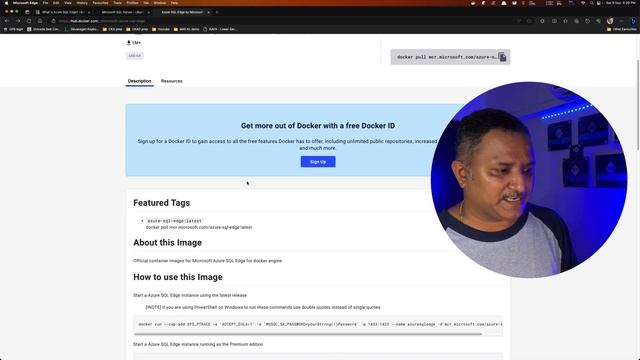Click the site lock icon beside the URL
640x360 pixels.
53,21
